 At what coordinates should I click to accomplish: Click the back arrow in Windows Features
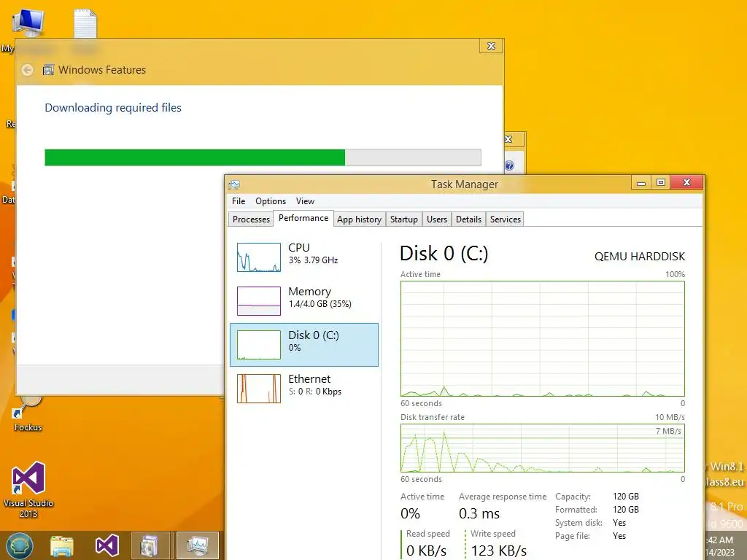click(27, 70)
